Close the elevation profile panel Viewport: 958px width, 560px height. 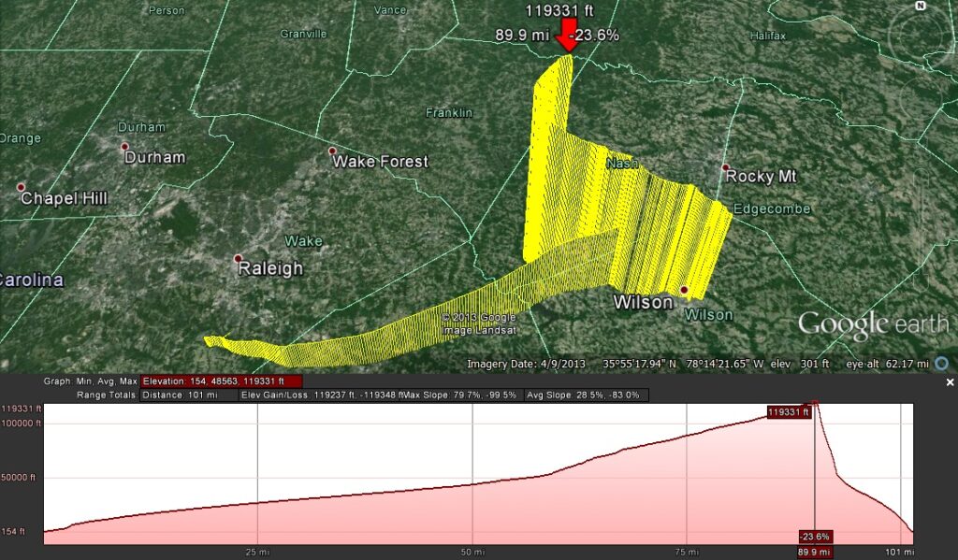coord(950,382)
